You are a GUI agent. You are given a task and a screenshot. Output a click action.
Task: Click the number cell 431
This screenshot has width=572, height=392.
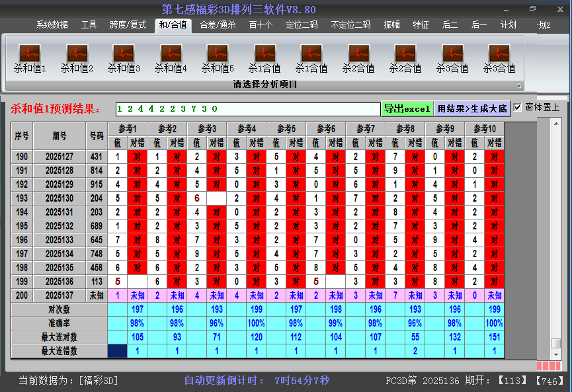97,157
